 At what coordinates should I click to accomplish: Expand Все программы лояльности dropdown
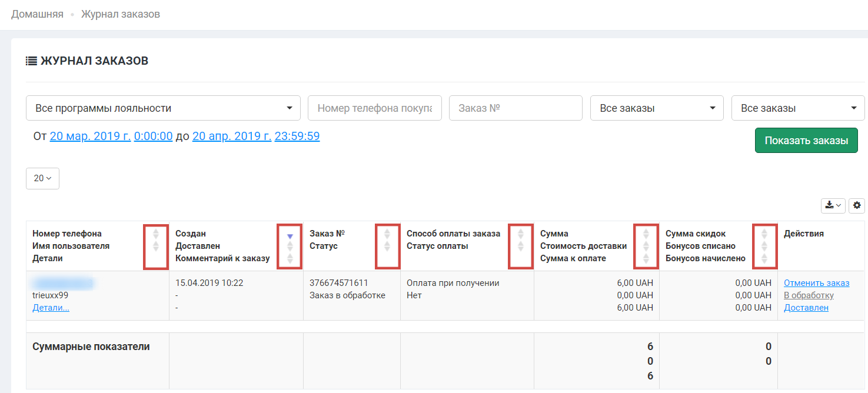[164, 108]
